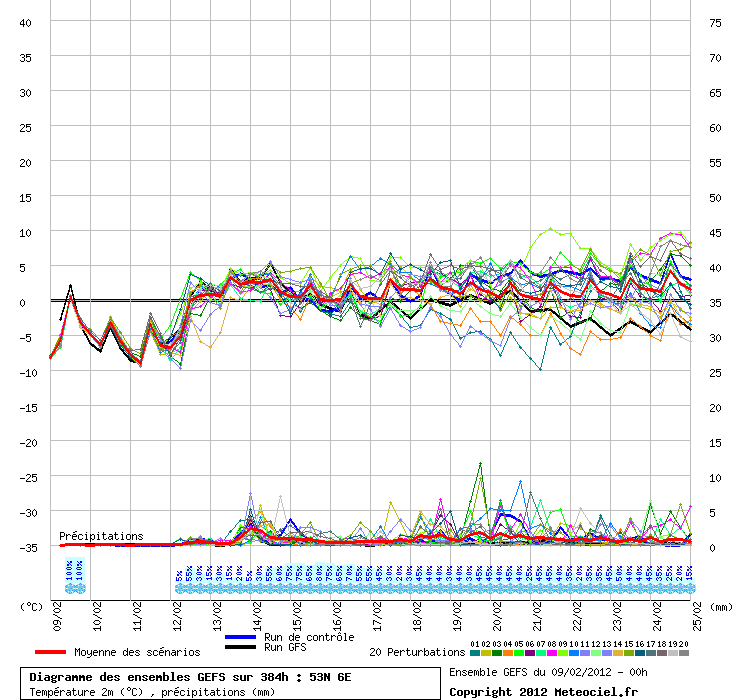Click the 16/02 date axis label
Screen dimensions: 740x700
click(337, 616)
